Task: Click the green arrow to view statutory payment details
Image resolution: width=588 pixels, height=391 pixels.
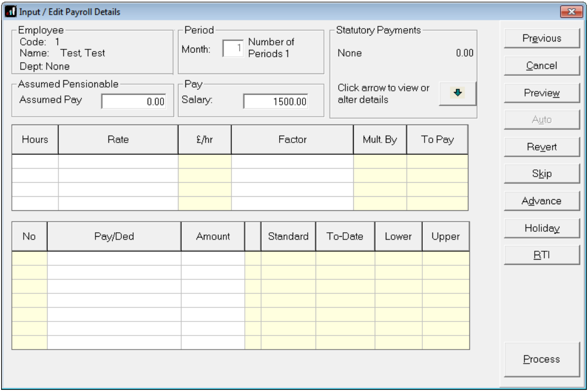Action: tap(457, 93)
